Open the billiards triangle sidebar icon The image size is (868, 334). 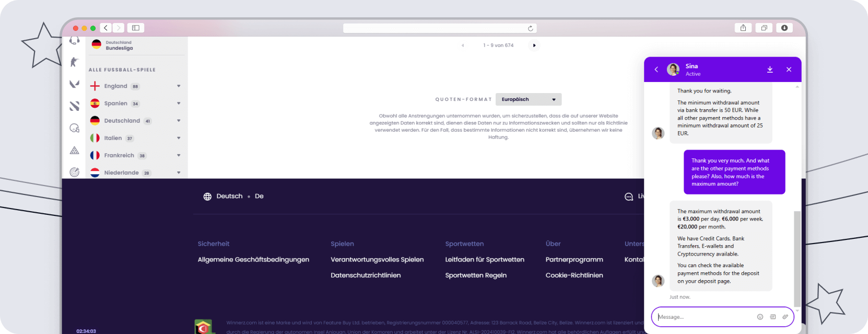(x=74, y=151)
